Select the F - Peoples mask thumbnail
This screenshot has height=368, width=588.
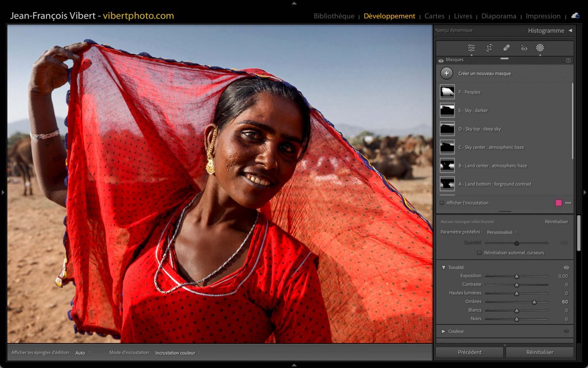pyautogui.click(x=447, y=92)
